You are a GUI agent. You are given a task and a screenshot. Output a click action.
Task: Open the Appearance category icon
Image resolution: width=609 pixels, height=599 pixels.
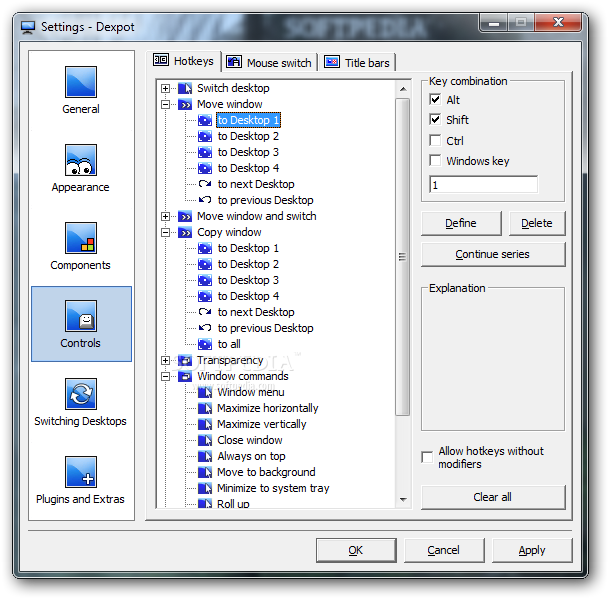click(x=81, y=160)
